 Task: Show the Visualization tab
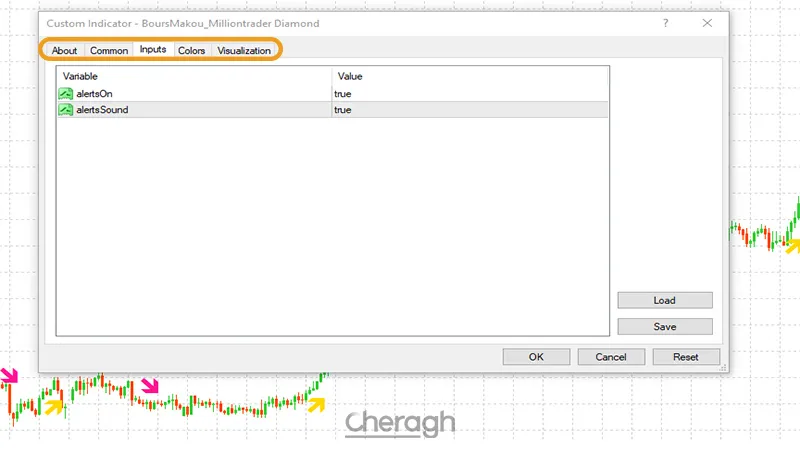click(244, 51)
